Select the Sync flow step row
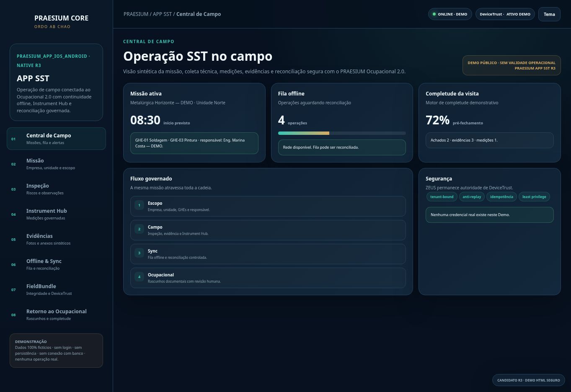This screenshot has height=392, width=571. point(268,254)
